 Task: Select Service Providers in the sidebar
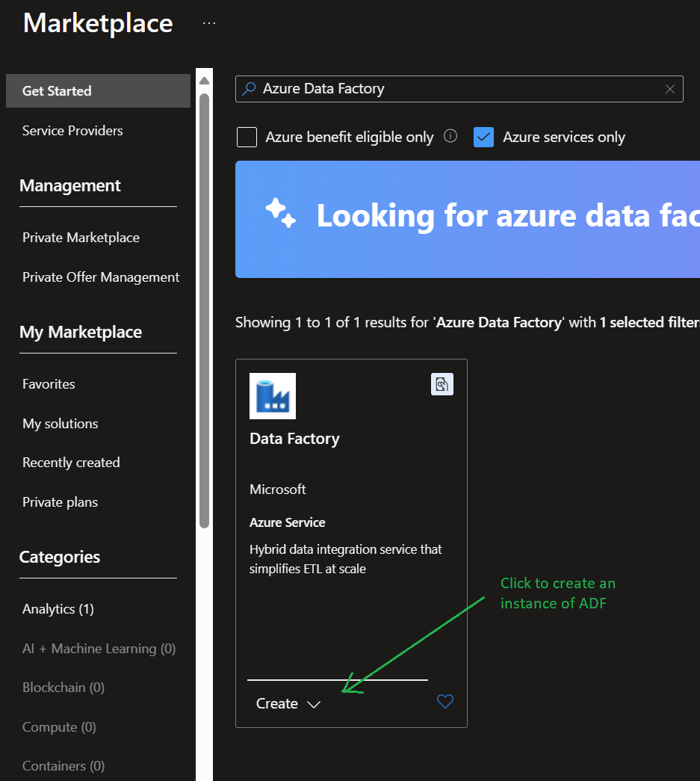72,130
